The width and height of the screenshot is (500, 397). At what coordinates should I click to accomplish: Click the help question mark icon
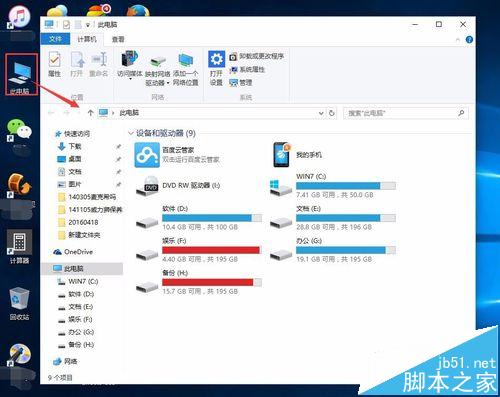[x=469, y=40]
